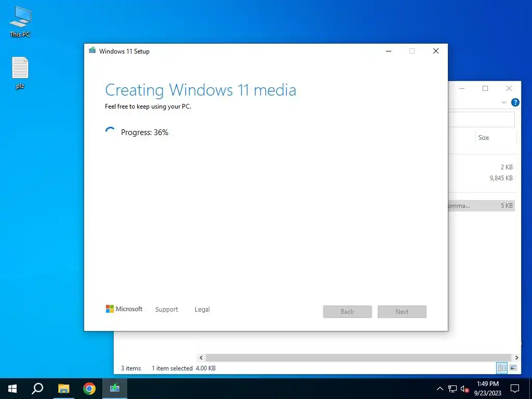The width and height of the screenshot is (532, 399).
Task: Close the Windows 11 Setup window
Action: [x=436, y=51]
